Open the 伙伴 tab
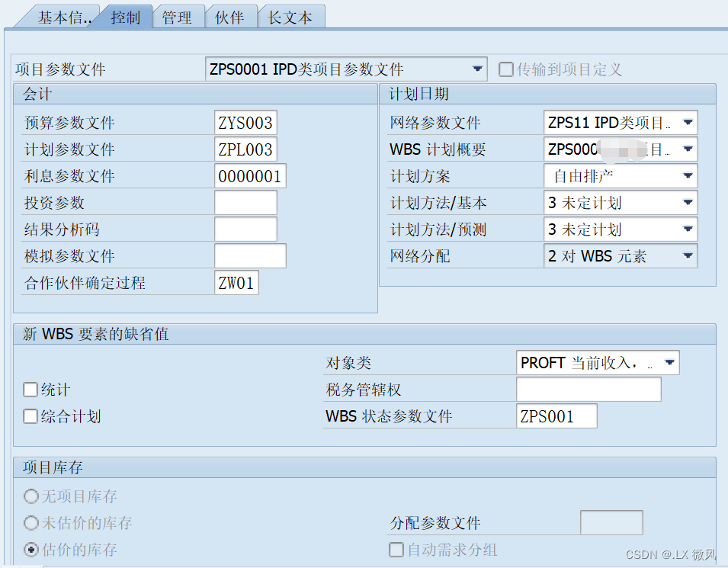The image size is (728, 568). (231, 18)
